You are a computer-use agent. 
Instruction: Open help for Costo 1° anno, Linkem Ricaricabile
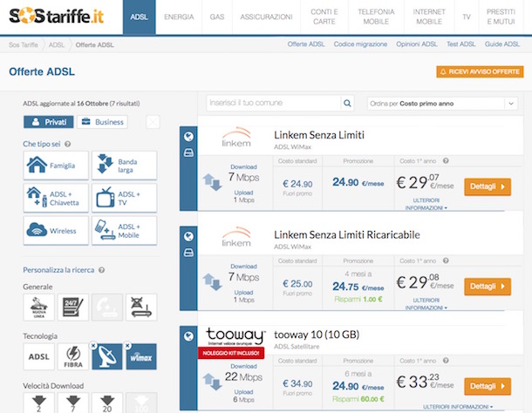pos(446,261)
